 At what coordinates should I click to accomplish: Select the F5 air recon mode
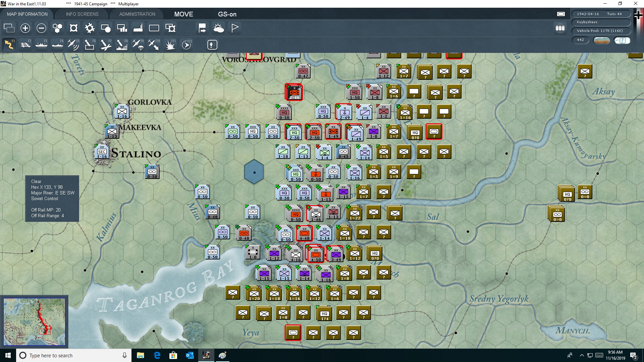click(x=73, y=45)
